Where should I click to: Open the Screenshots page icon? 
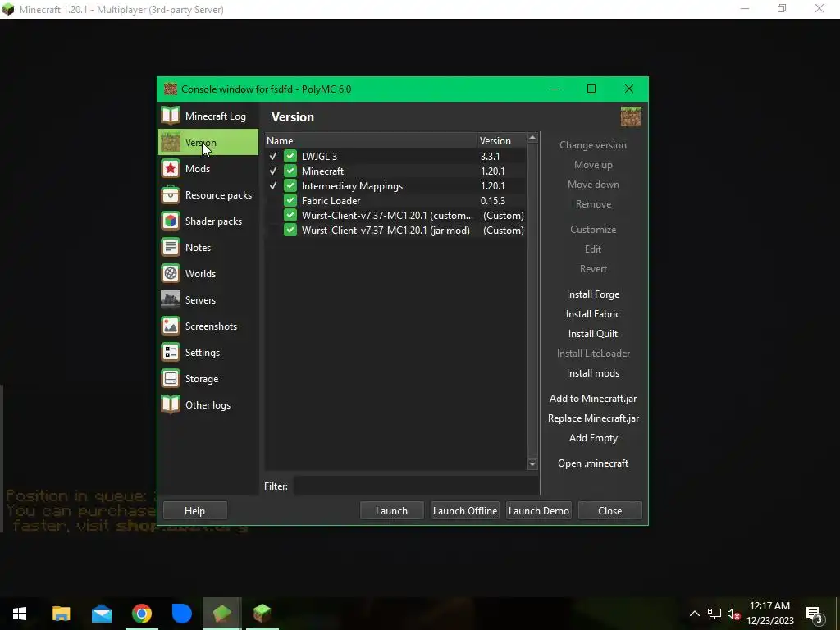coord(171,326)
